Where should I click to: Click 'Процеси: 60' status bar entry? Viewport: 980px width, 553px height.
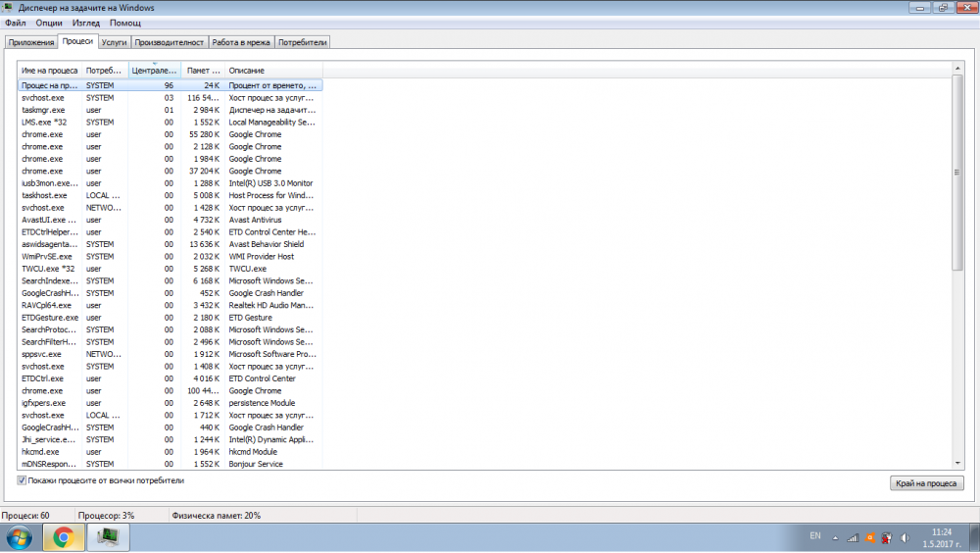25,516
